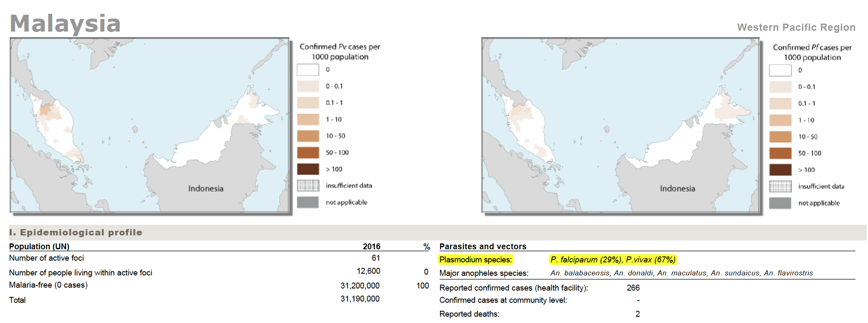This screenshot has height=323, width=868.
Task: Click the white '0' swatch in Pv legend
Action: [308, 69]
